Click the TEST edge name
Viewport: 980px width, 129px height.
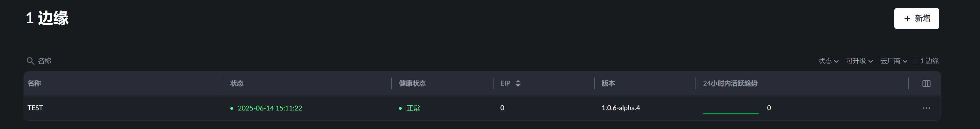click(35, 108)
